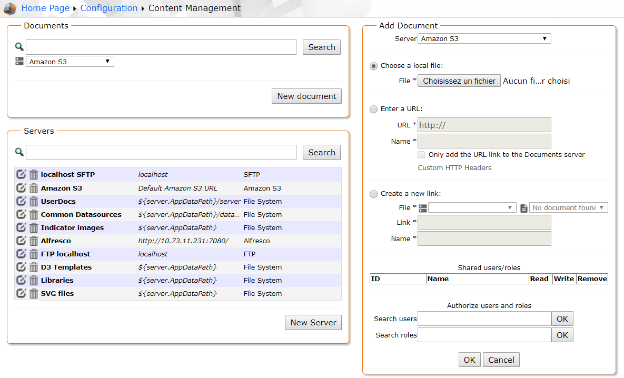Delete the localhost SFTP server
This screenshot has height=378, width=624.
(x=34, y=174)
